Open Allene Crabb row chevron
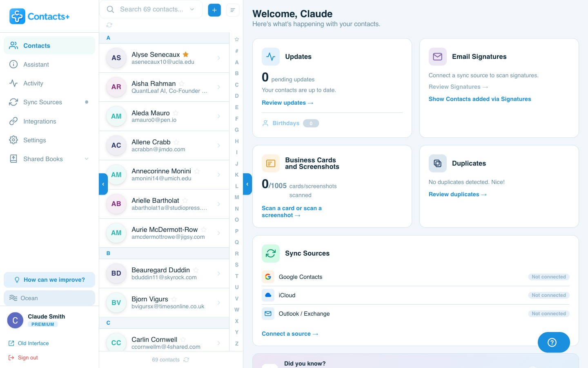 [x=219, y=146]
